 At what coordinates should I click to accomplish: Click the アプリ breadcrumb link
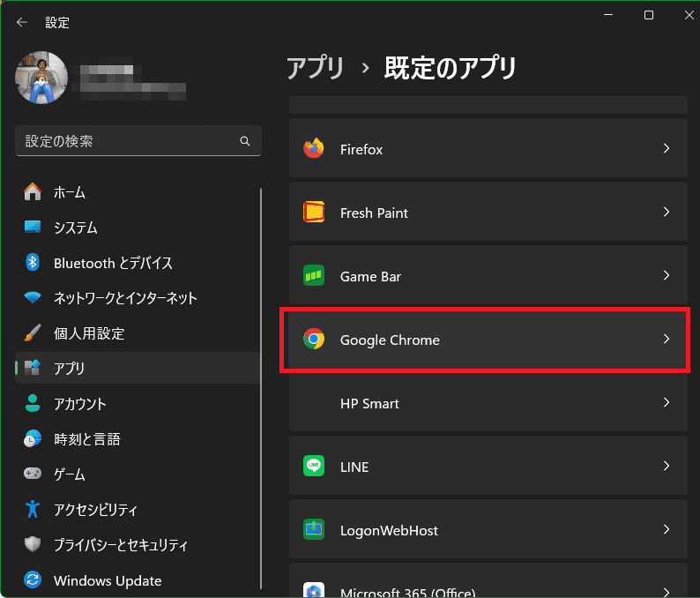click(315, 68)
